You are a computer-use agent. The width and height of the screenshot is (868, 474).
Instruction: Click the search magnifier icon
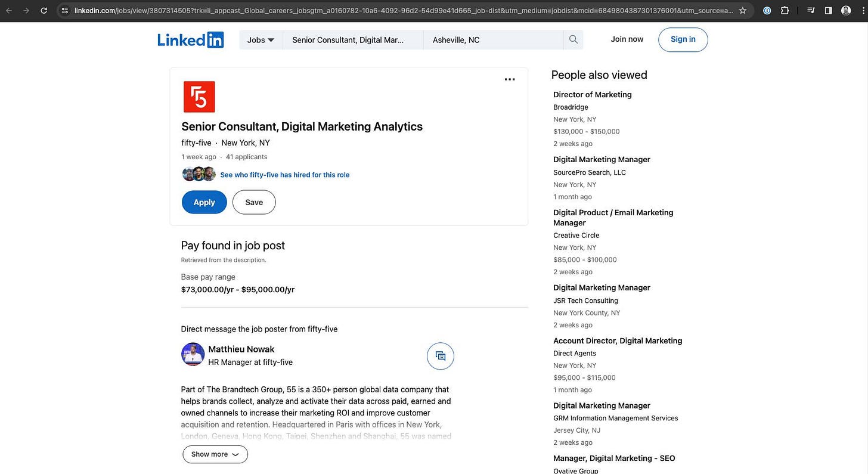pos(573,39)
